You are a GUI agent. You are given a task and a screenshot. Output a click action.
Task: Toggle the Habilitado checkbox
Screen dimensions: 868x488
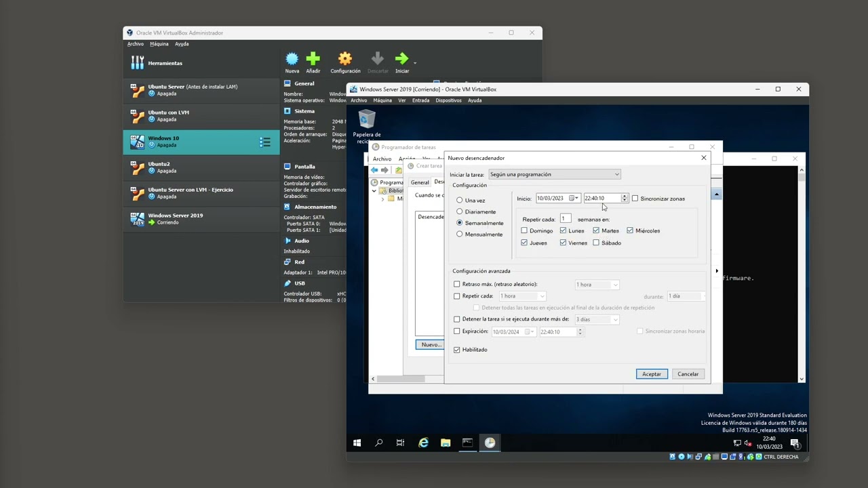click(x=457, y=350)
